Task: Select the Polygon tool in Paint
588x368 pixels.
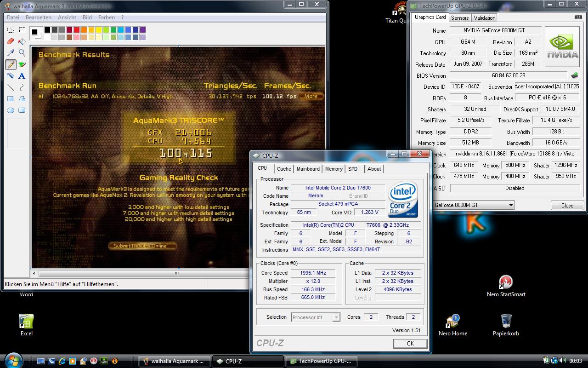Action: click(22, 99)
